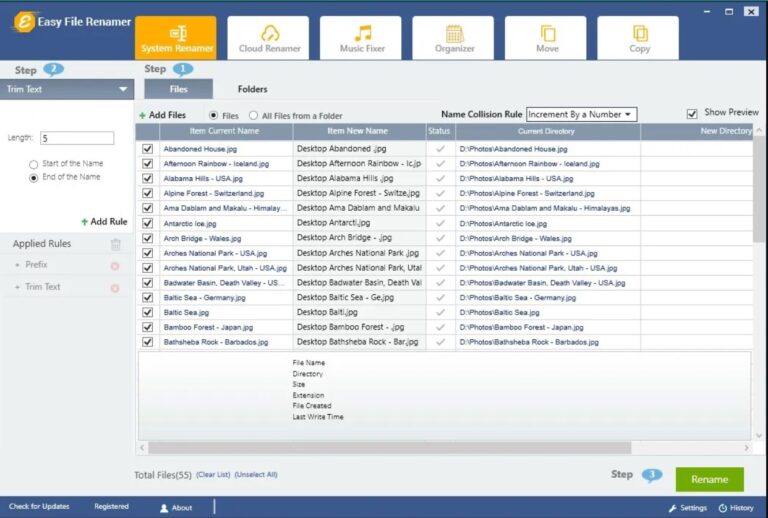This screenshot has width=768, height=518.
Task: Select Start of the Name radio button
Action: click(33, 164)
